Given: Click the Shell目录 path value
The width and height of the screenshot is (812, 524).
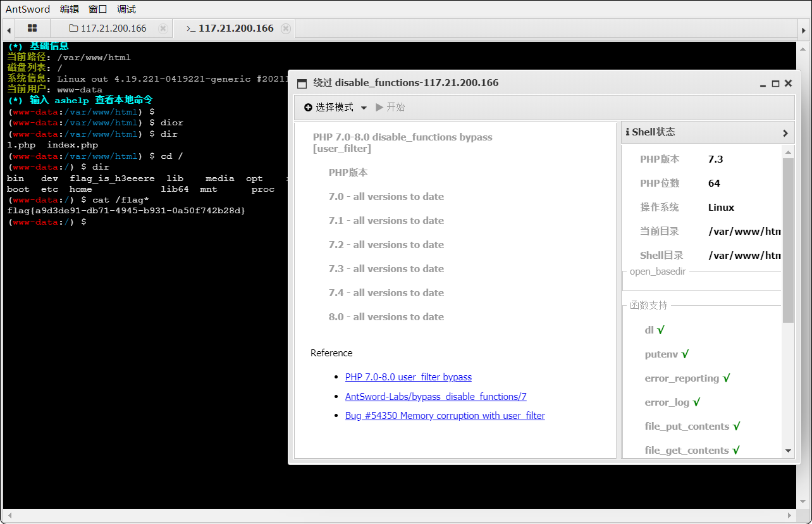Looking at the screenshot, I should (x=745, y=256).
